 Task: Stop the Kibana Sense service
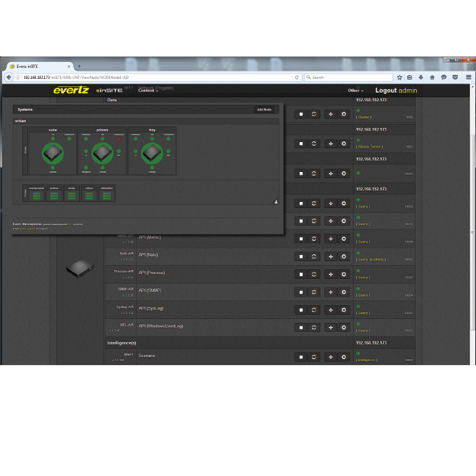301,143
